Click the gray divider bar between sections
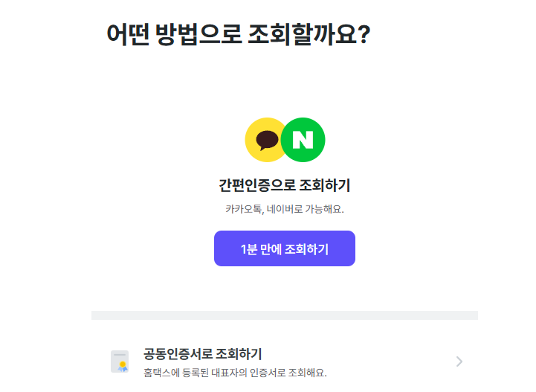 (x=285, y=315)
